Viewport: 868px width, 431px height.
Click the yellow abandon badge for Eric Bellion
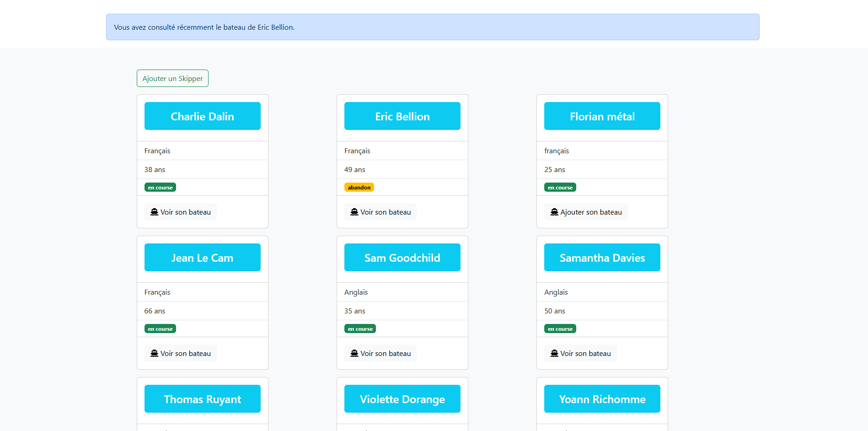359,187
